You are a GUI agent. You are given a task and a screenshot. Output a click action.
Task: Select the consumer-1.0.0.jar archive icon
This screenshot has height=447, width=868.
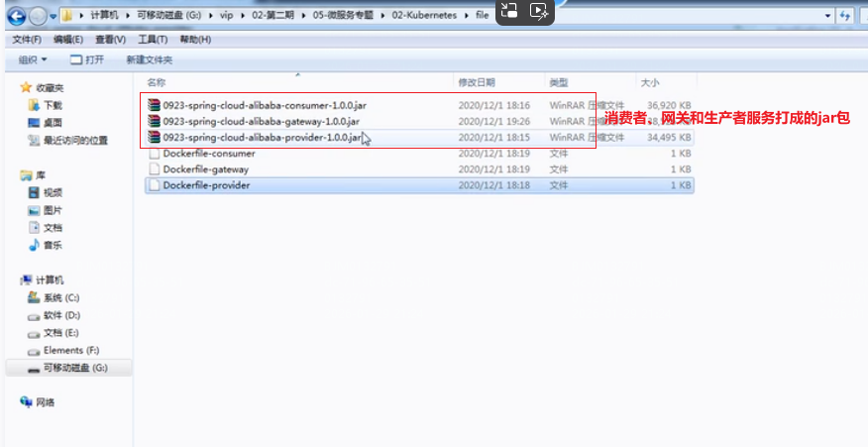[x=154, y=105]
